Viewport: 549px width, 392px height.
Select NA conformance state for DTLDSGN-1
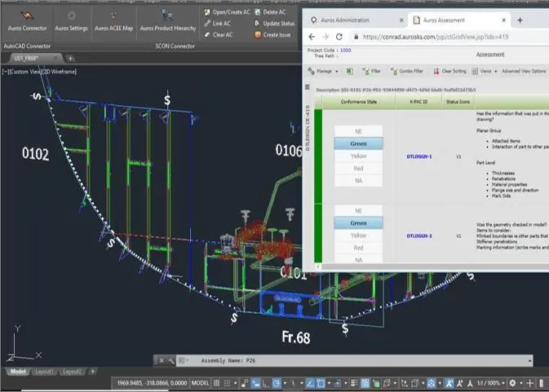[359, 180]
